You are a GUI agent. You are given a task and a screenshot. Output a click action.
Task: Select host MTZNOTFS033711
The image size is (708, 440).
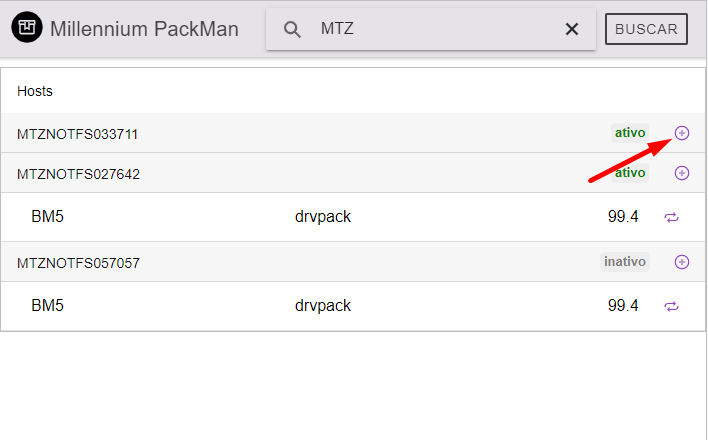(x=78, y=134)
